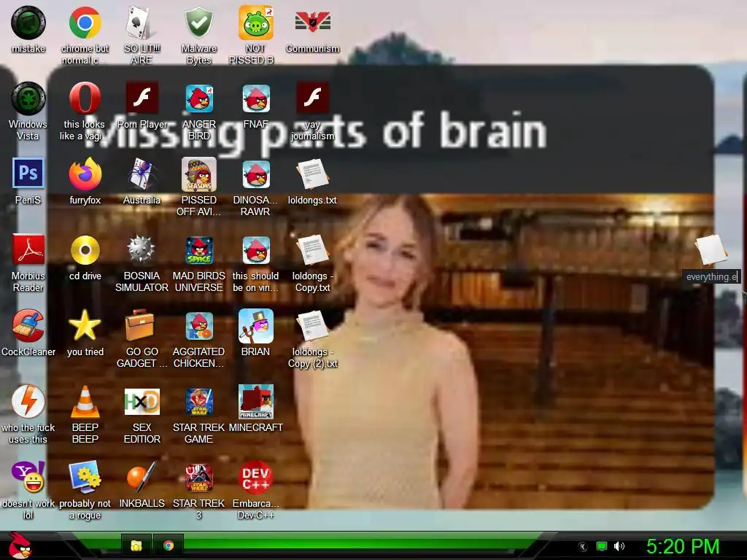Select the 'Australia' spider solitaire icon

coord(142,174)
